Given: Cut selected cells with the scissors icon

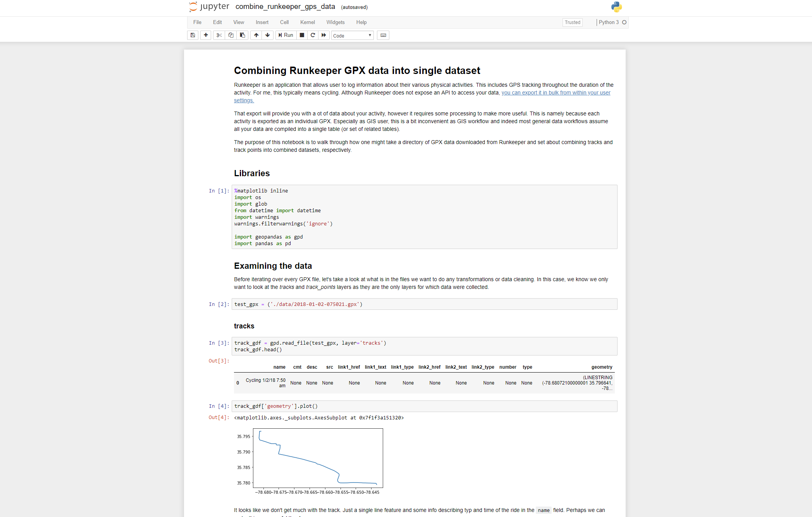Looking at the screenshot, I should click(x=219, y=35).
